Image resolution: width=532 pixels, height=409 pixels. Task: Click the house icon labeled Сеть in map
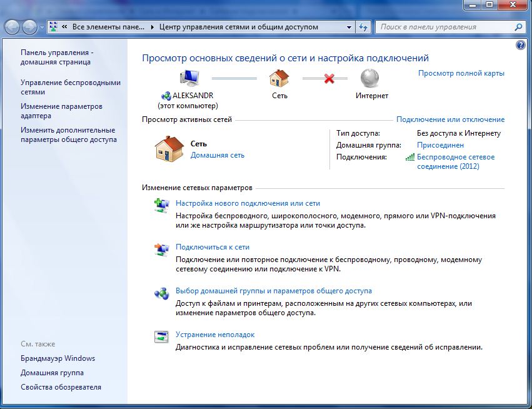[x=279, y=79]
